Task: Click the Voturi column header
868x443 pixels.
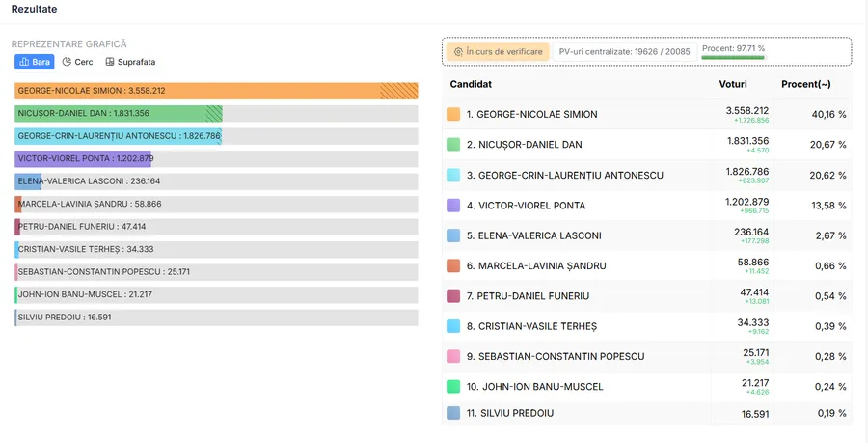Action: (733, 85)
